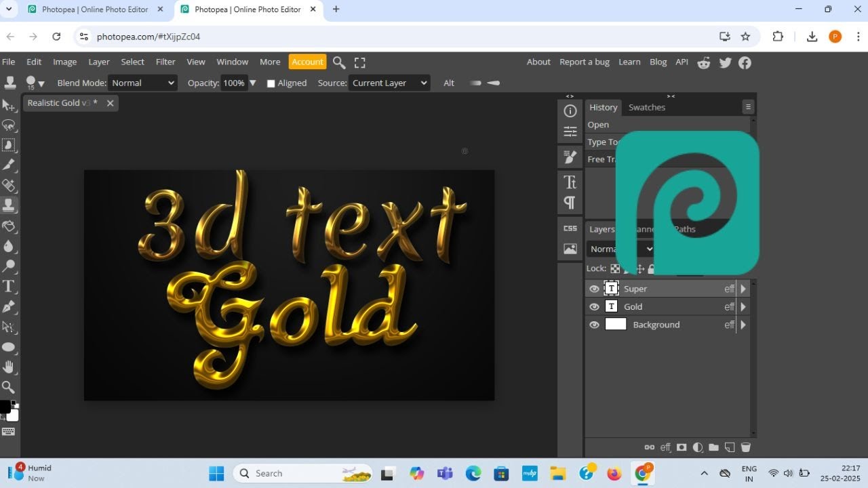Open the on-screen keyboard icon in toolbar

(x=9, y=432)
